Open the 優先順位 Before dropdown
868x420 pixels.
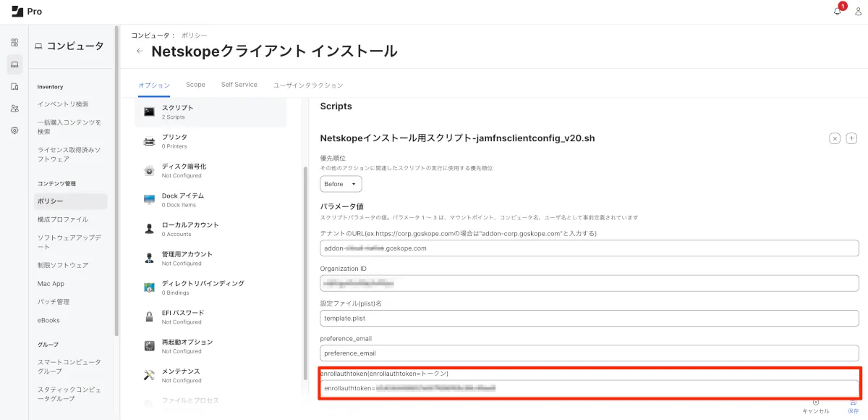click(x=341, y=184)
